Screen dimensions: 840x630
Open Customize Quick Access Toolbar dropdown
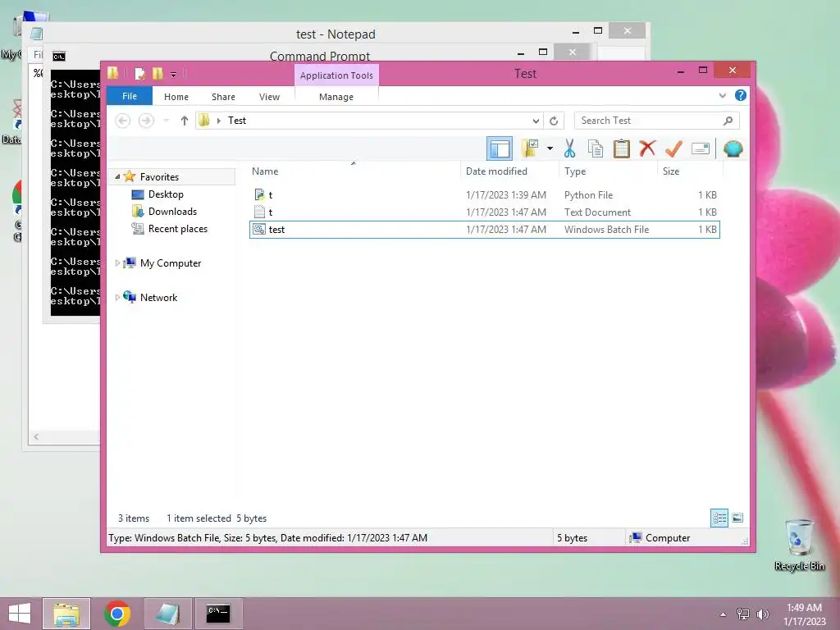[174, 75]
